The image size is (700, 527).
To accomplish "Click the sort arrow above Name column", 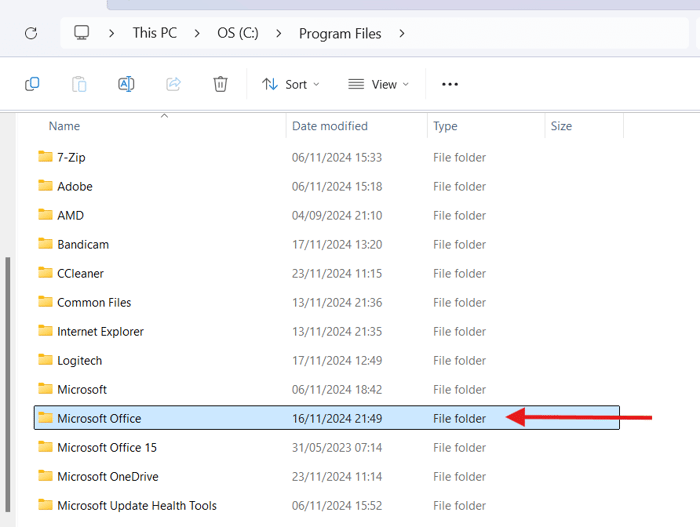I will pyautogui.click(x=164, y=116).
